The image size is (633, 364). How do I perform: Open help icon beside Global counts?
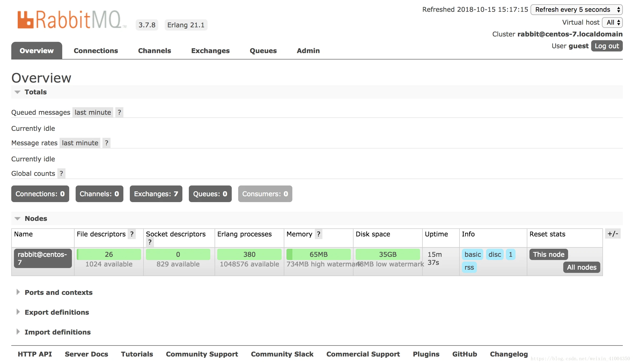click(61, 173)
